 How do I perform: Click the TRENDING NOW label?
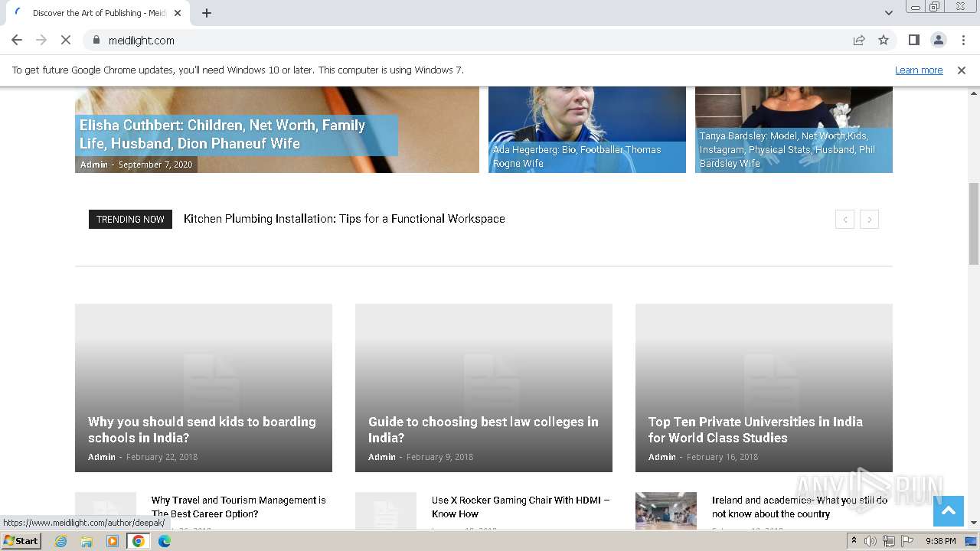pyautogui.click(x=130, y=219)
